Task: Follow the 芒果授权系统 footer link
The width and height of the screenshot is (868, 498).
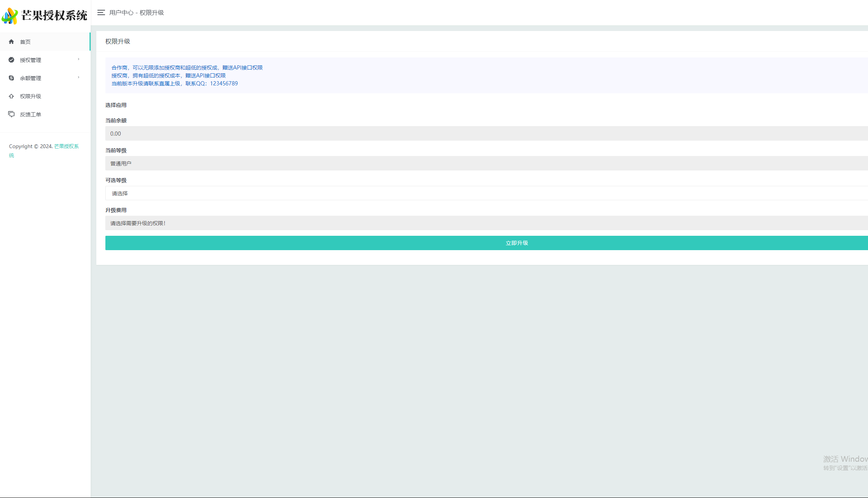Action: click(x=66, y=146)
